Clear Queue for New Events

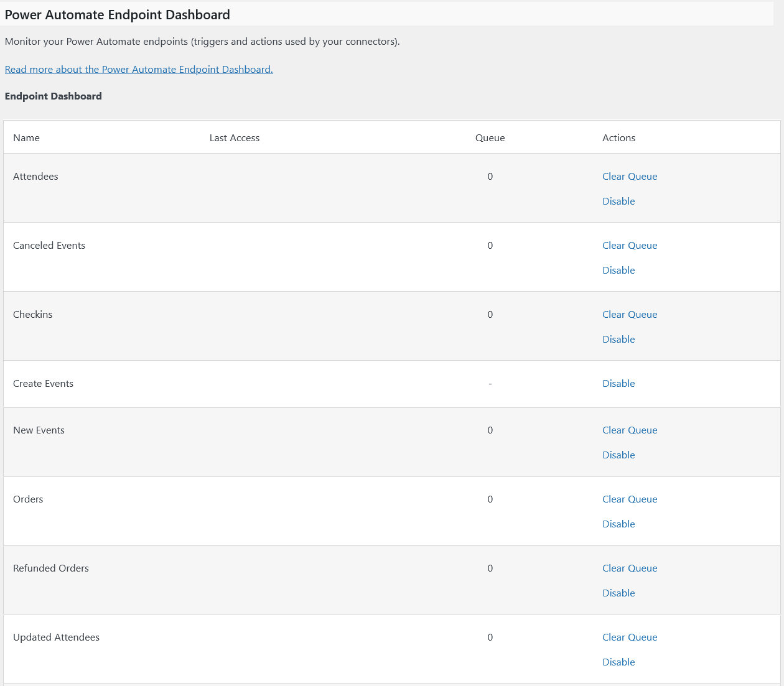(x=629, y=430)
